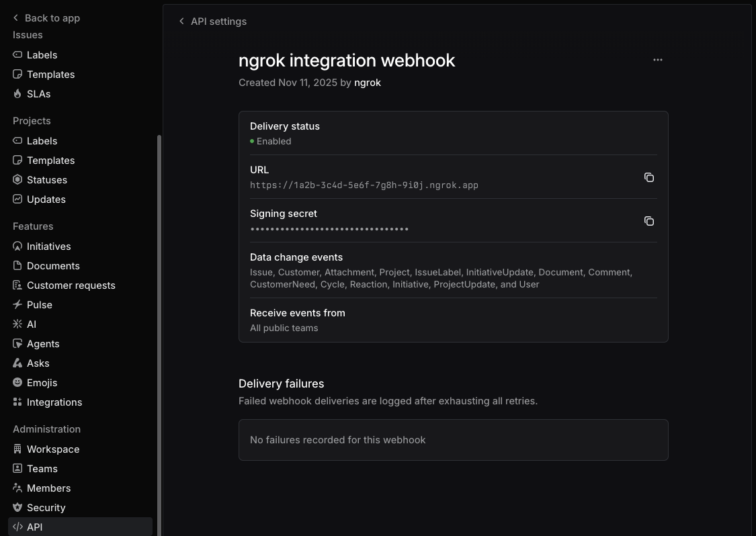Copy the signing secret
The width and height of the screenshot is (756, 536).
pyautogui.click(x=649, y=221)
